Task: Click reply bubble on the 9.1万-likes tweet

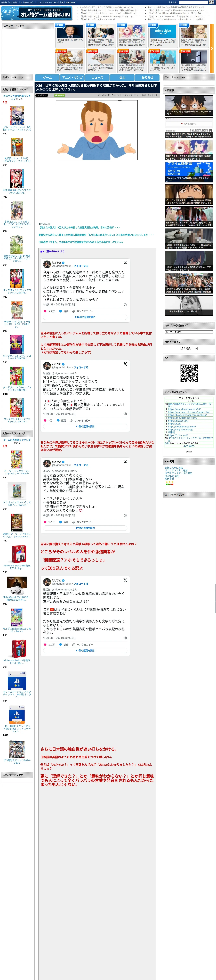Action: pos(60,311)
